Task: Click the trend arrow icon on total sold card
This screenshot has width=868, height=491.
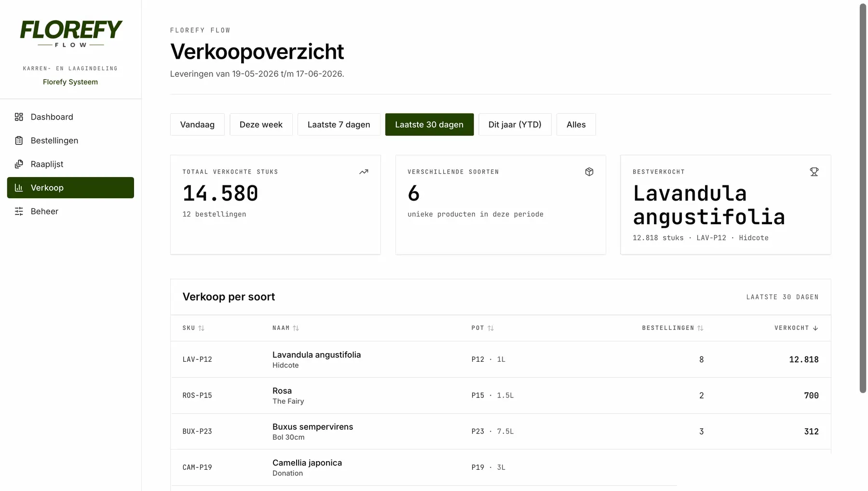Action: [364, 172]
